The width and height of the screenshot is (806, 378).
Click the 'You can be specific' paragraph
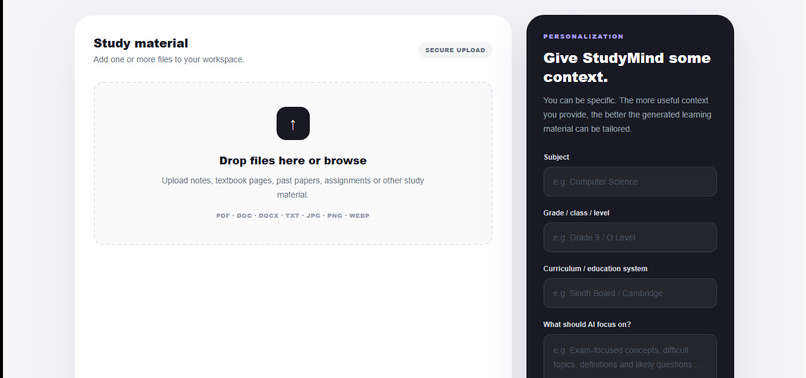(627, 115)
